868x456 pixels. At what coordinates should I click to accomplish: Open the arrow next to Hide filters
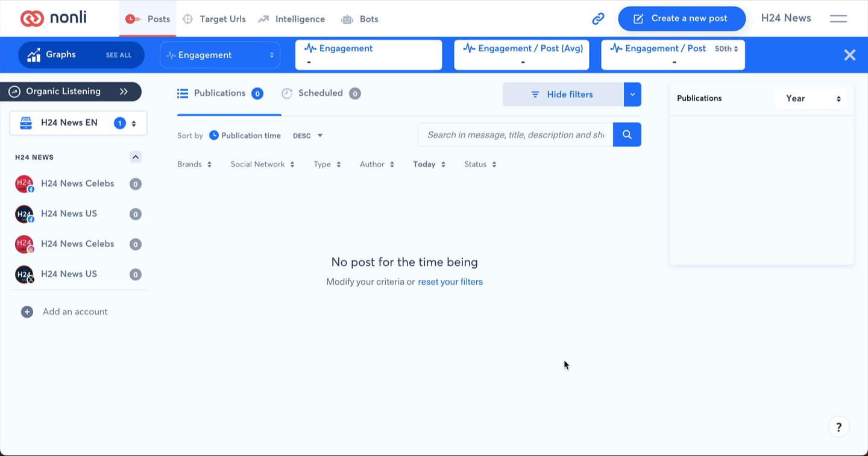[x=632, y=95]
